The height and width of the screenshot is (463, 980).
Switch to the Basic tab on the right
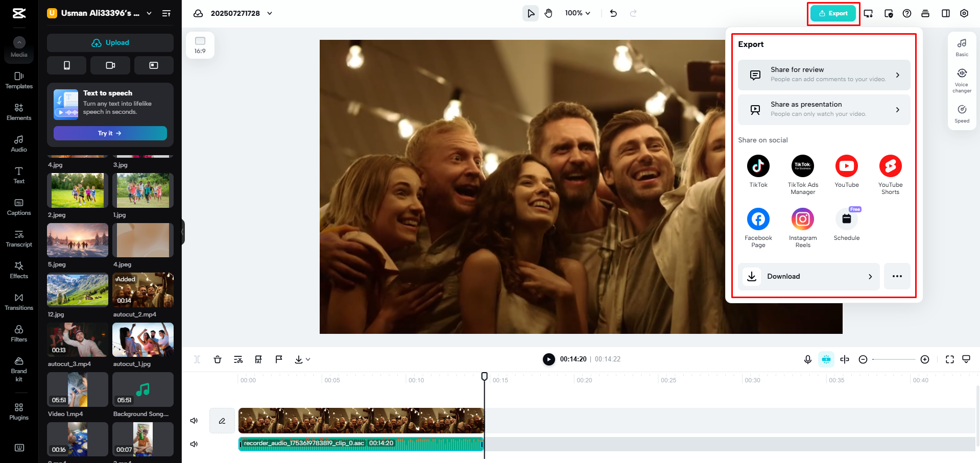(962, 47)
